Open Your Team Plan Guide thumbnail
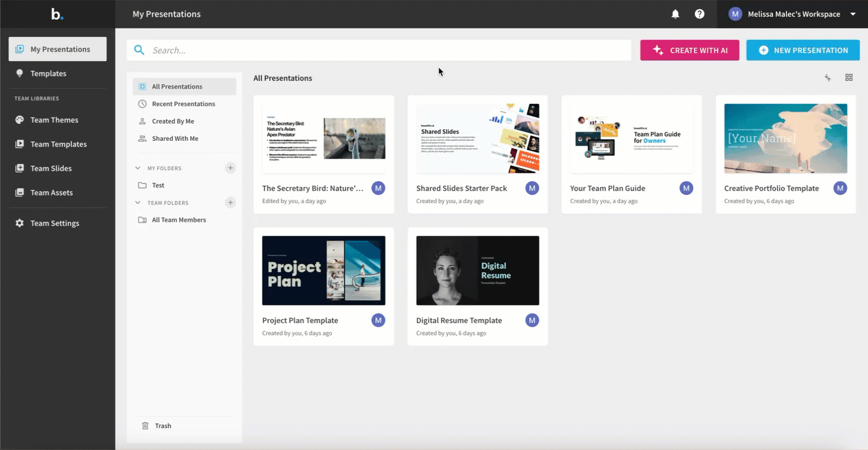Image resolution: width=868 pixels, height=450 pixels. click(632, 138)
